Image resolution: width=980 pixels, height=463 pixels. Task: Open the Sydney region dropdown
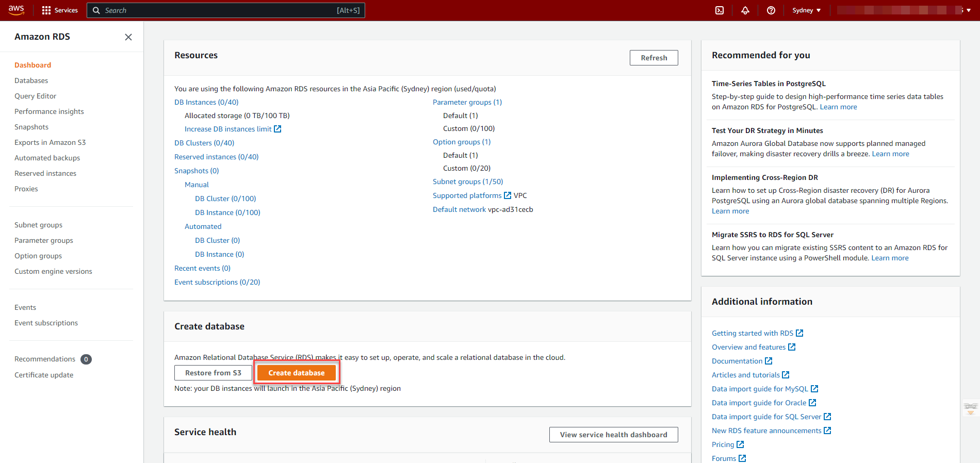(x=806, y=10)
